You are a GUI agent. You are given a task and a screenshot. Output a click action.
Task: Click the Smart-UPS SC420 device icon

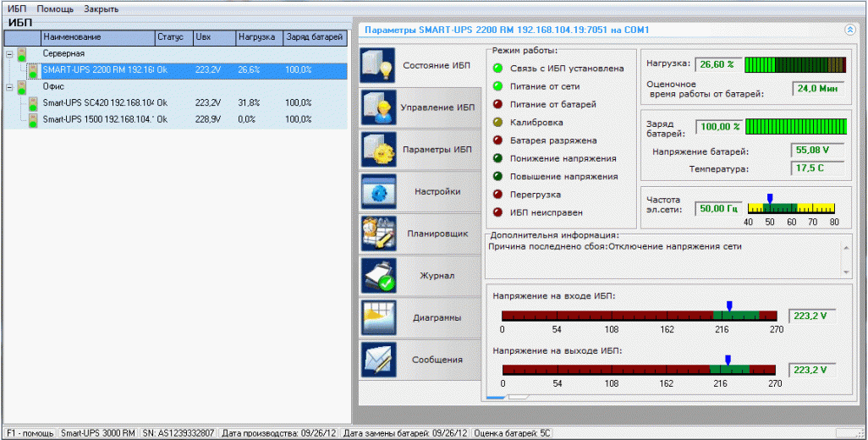(33, 103)
